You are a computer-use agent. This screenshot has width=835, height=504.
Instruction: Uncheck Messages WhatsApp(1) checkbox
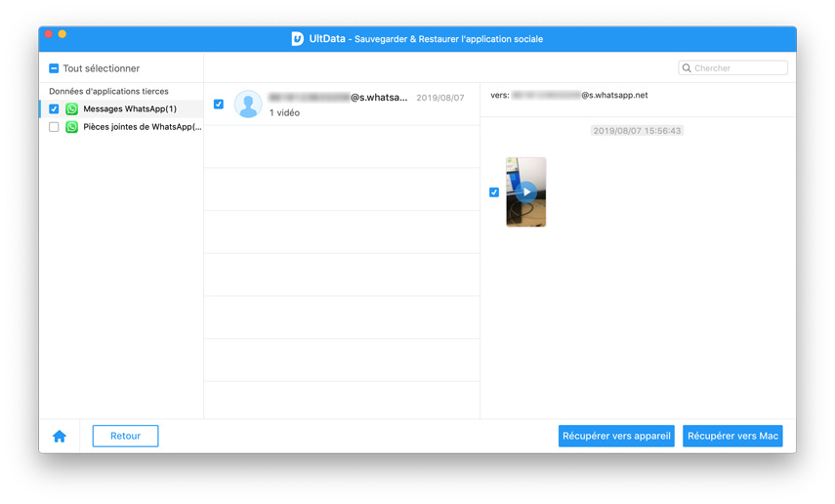click(x=54, y=108)
